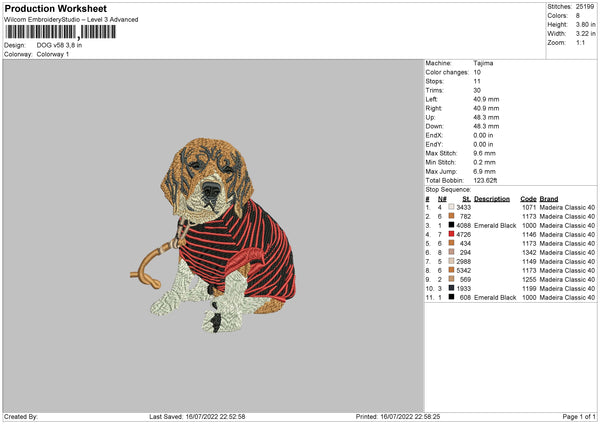Select the black swatch for stop 3
Screen dimensions: 600x424
coord(452,226)
